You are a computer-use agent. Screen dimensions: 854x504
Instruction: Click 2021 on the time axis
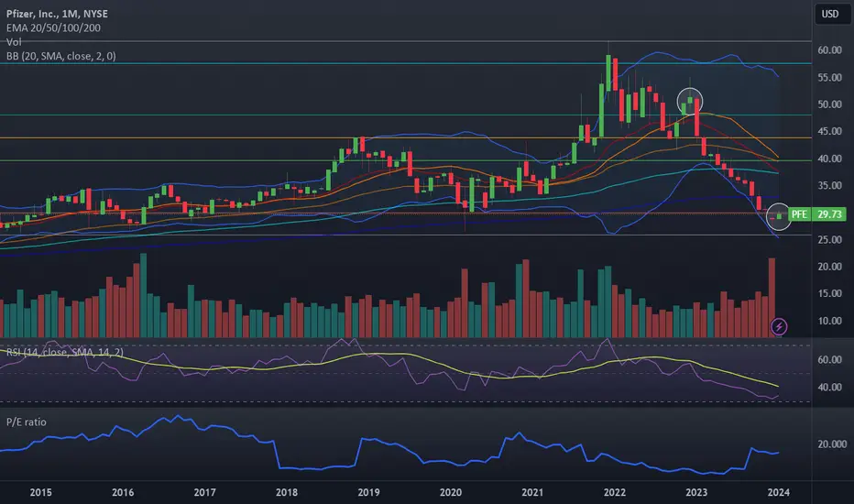click(x=532, y=493)
